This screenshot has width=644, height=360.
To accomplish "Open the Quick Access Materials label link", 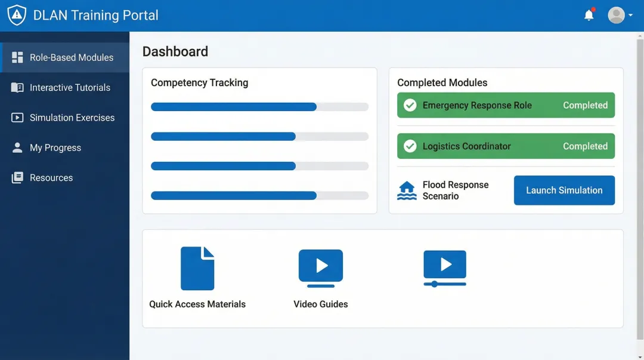I will [197, 304].
